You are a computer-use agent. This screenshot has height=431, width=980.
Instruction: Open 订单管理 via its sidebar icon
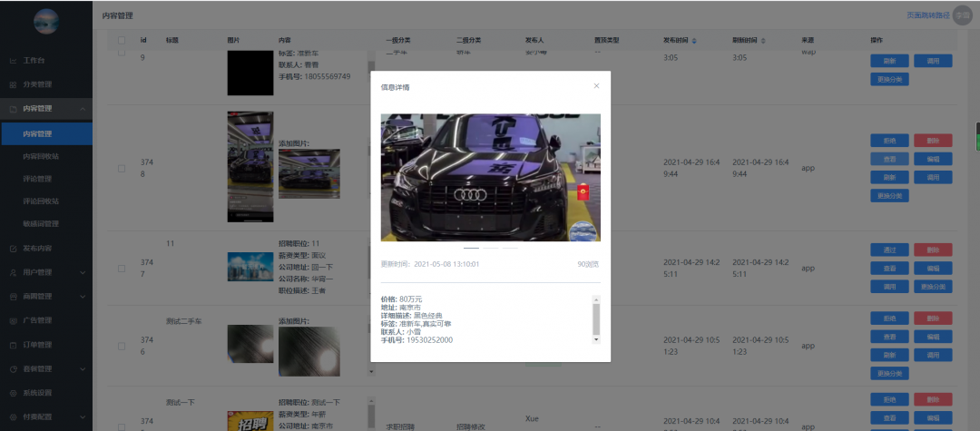click(13, 345)
